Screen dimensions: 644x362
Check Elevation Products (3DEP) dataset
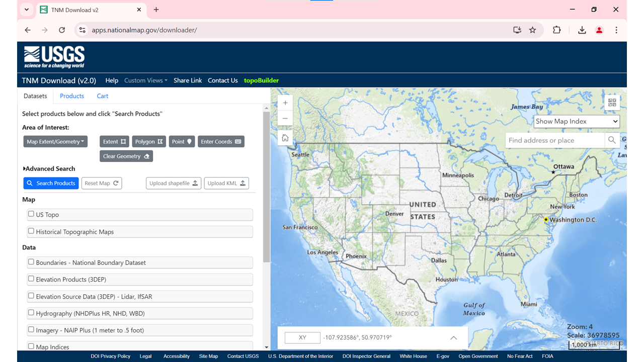click(31, 279)
